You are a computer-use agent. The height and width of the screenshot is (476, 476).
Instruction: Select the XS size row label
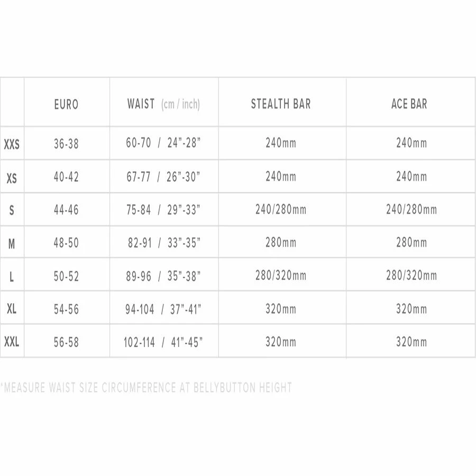(x=12, y=179)
